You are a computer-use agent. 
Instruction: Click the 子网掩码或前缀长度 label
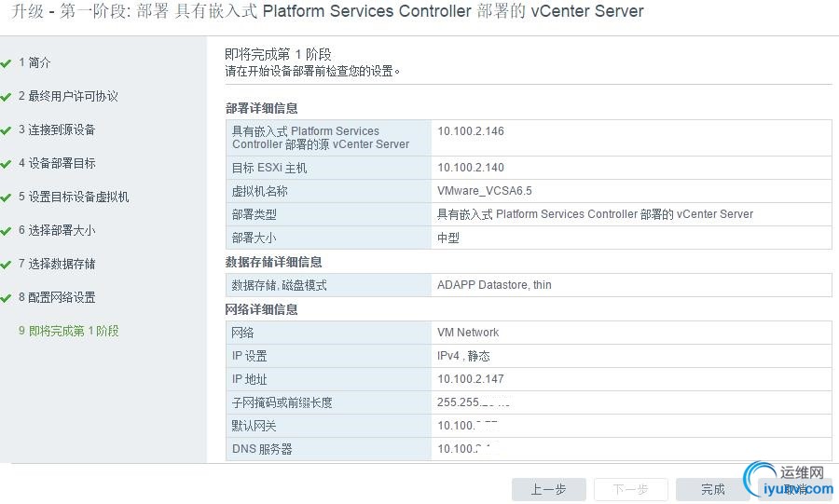click(x=282, y=402)
